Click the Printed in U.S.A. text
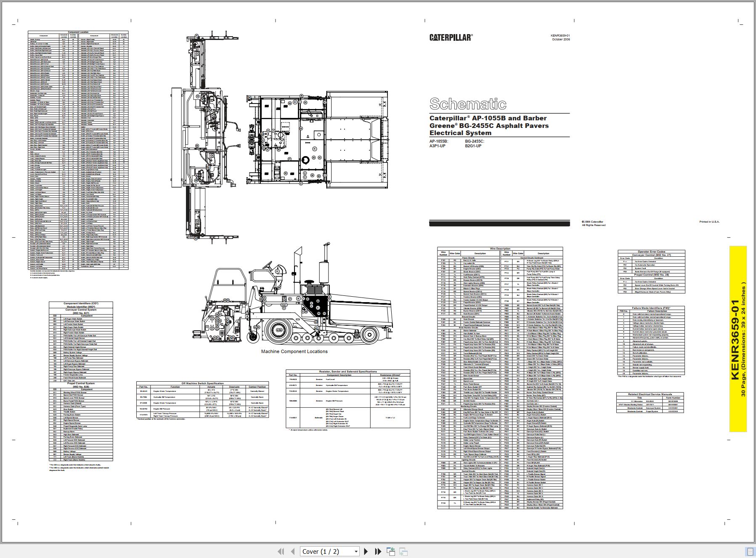This screenshot has width=756, height=558. click(x=709, y=222)
